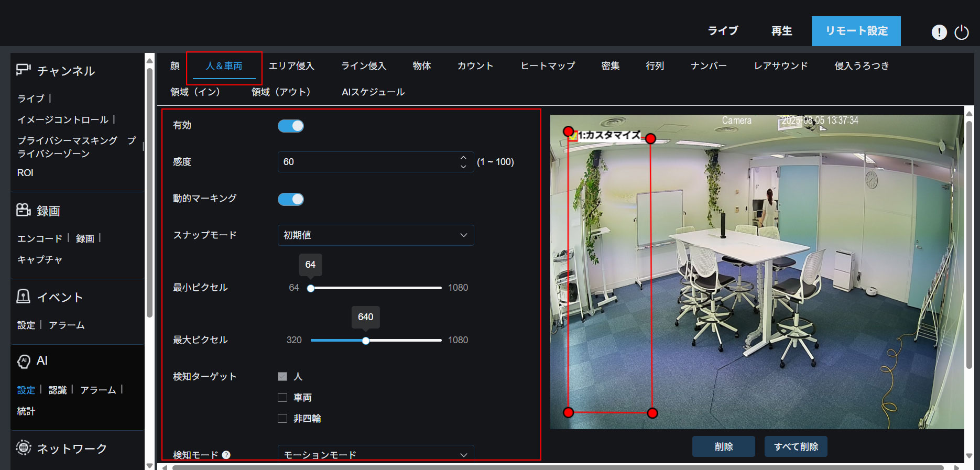Check the 人 detection target checkbox
The image size is (980, 470).
282,376
